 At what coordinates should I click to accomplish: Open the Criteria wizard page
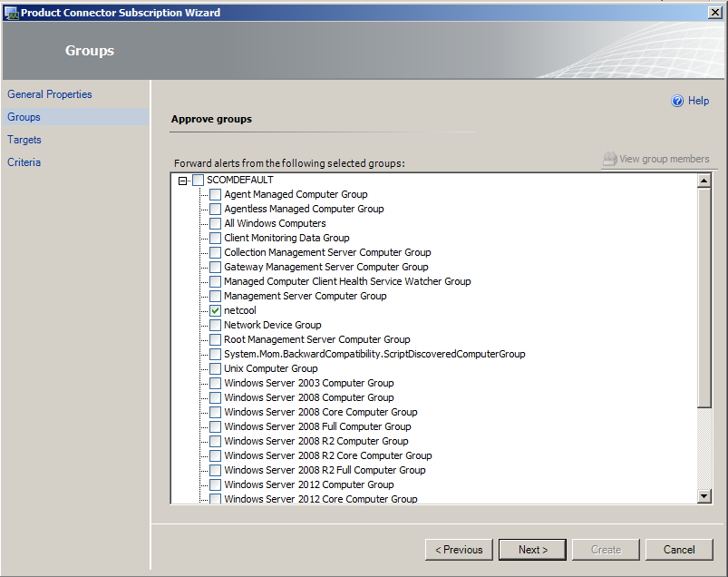coord(24,162)
